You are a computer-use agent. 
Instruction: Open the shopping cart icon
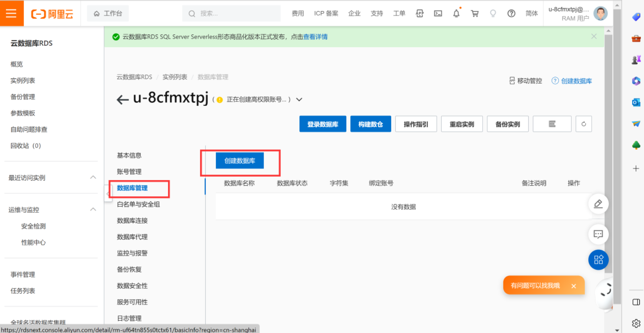click(475, 13)
